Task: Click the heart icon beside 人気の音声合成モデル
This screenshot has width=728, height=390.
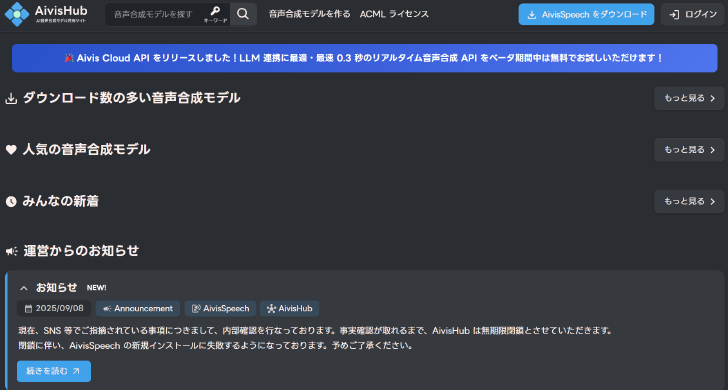Action: tap(11, 150)
